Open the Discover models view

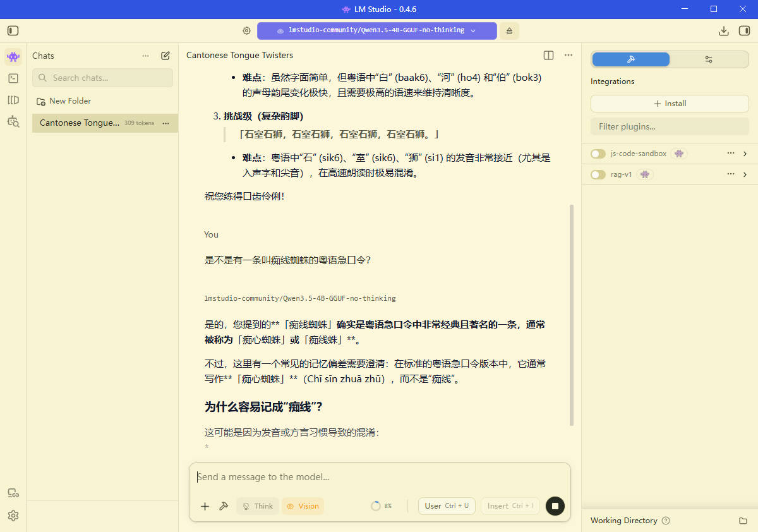tap(13, 122)
